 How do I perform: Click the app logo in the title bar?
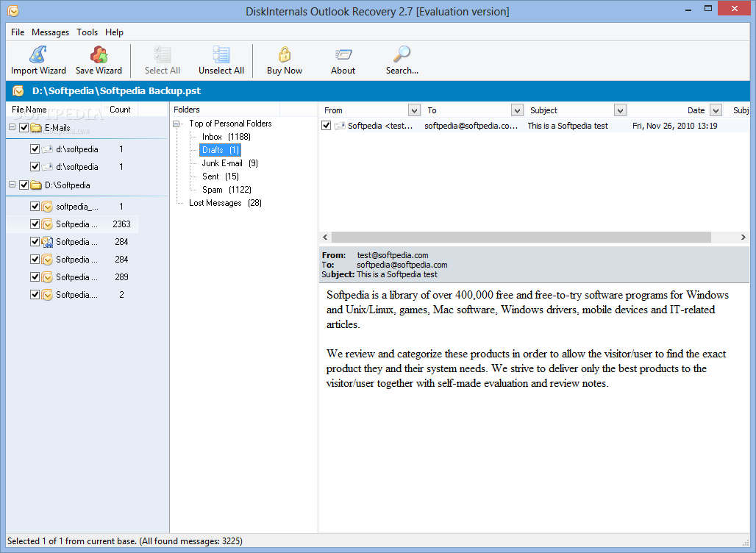(x=13, y=10)
